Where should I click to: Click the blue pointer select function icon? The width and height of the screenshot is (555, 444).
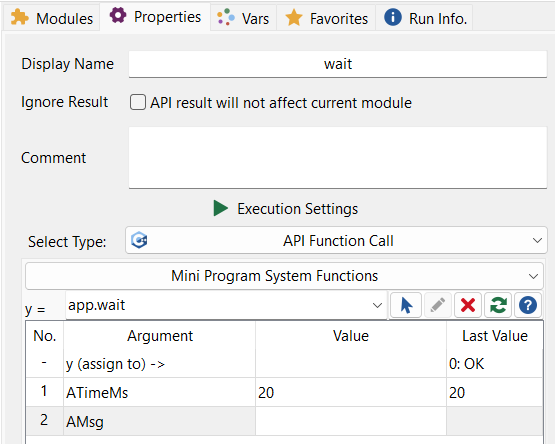coord(406,305)
